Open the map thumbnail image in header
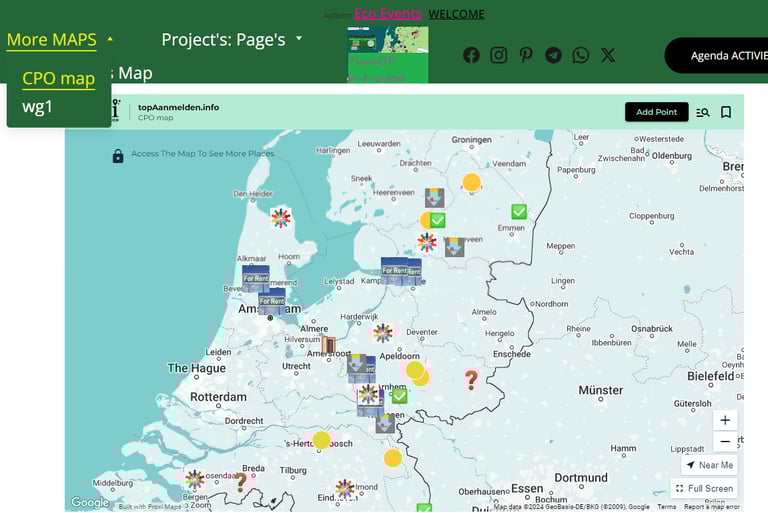The height and width of the screenshot is (513, 768). 388,54
